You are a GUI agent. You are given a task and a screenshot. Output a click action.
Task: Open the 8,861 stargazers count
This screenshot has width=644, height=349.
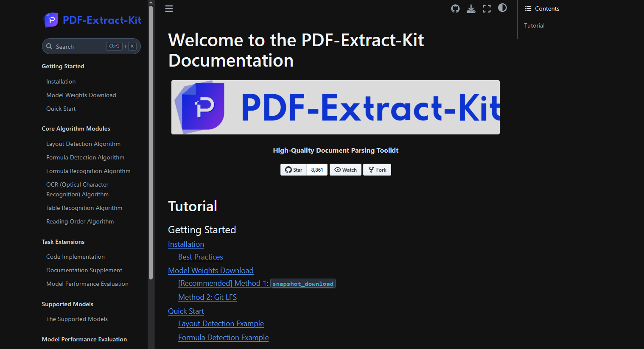click(x=317, y=170)
